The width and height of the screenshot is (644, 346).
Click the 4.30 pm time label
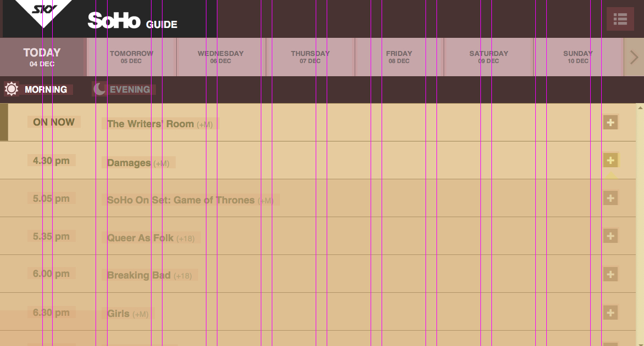(x=52, y=161)
